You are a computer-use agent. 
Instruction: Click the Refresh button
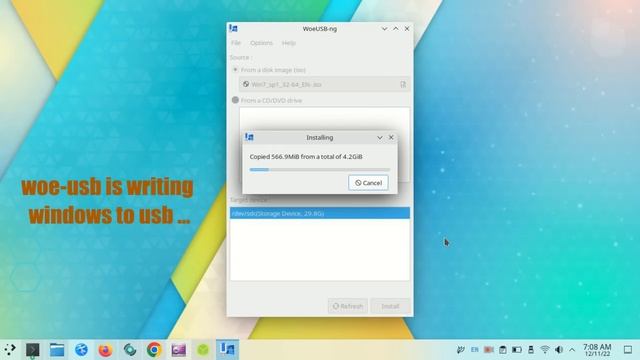[348, 306]
